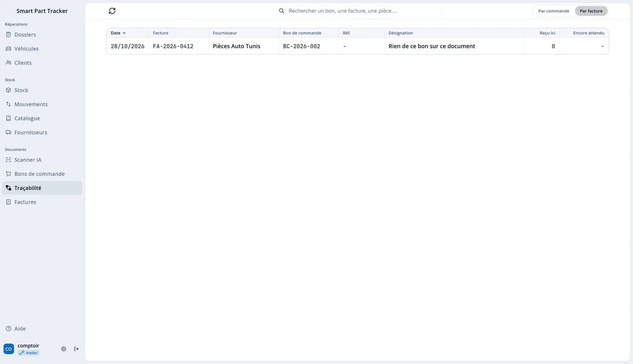Image resolution: width=633 pixels, height=364 pixels.
Task: Click the Fournisseurs truck icon
Action: [x=8, y=133]
